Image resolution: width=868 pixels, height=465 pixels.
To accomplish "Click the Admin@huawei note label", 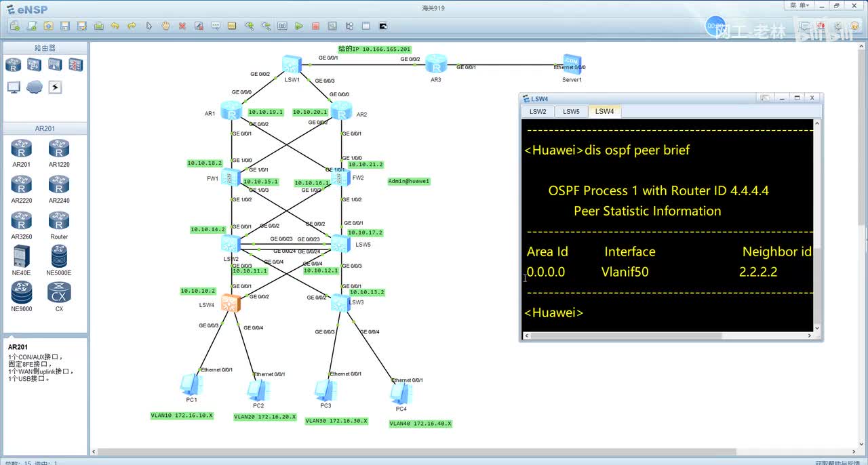I will (x=409, y=181).
